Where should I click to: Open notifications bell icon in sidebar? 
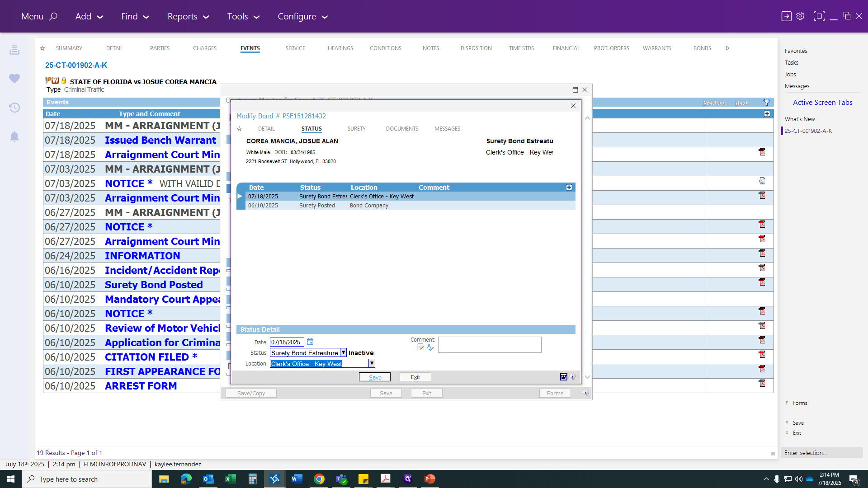(x=14, y=136)
